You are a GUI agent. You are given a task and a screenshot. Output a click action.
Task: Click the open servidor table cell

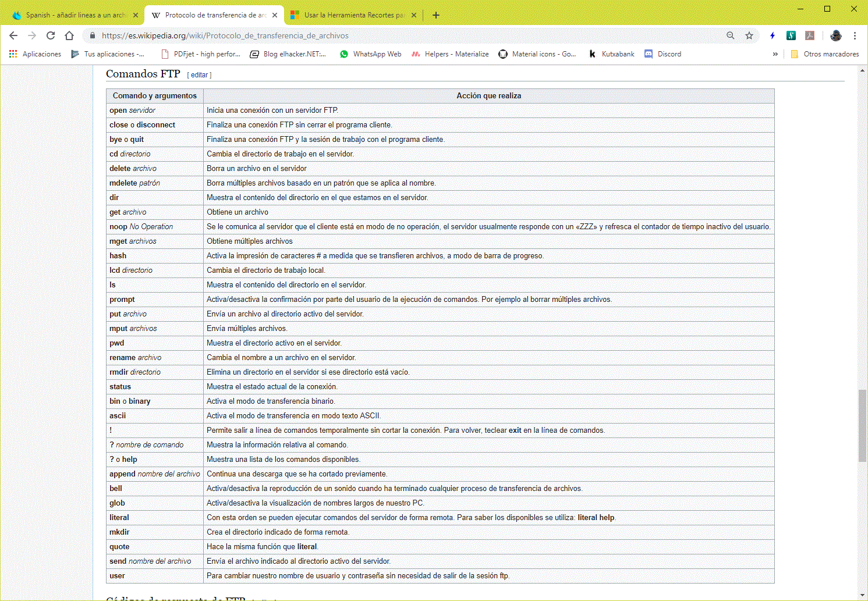coord(155,111)
